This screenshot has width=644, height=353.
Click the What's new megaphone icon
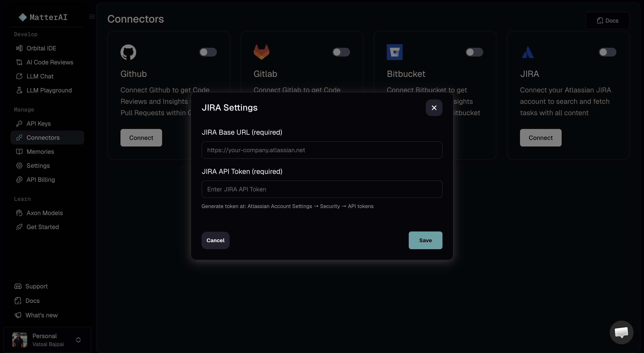(x=18, y=315)
